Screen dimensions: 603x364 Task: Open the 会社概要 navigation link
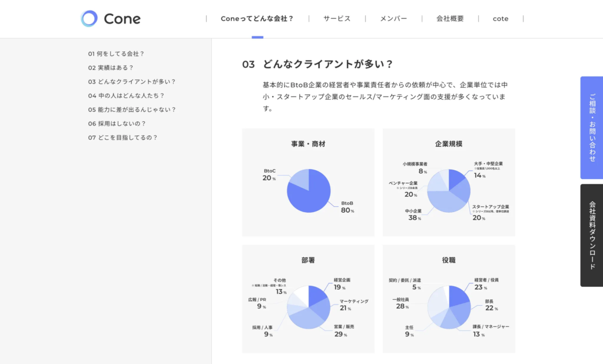pos(450,19)
